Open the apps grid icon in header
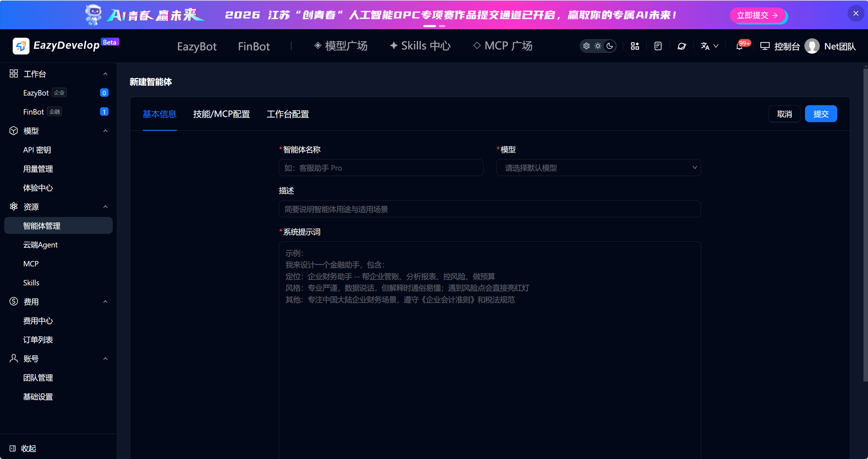The image size is (868, 459). [x=635, y=46]
